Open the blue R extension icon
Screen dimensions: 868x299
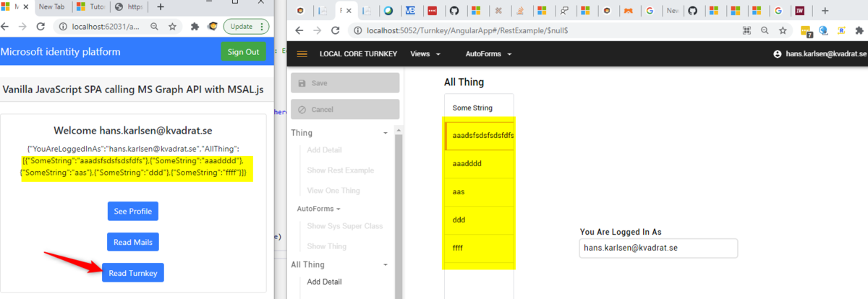tap(841, 30)
